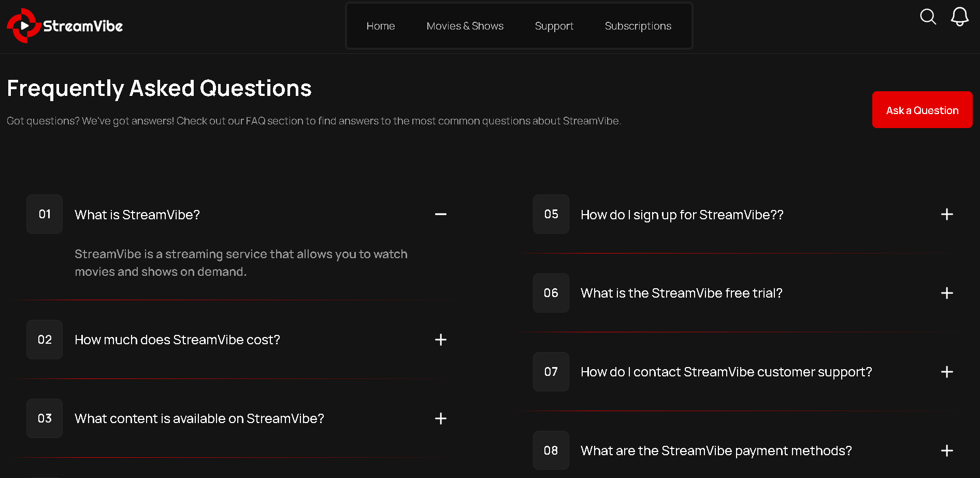This screenshot has height=478, width=980.
Task: Collapse the "What is StreamVibe?" answer
Action: pos(441,214)
